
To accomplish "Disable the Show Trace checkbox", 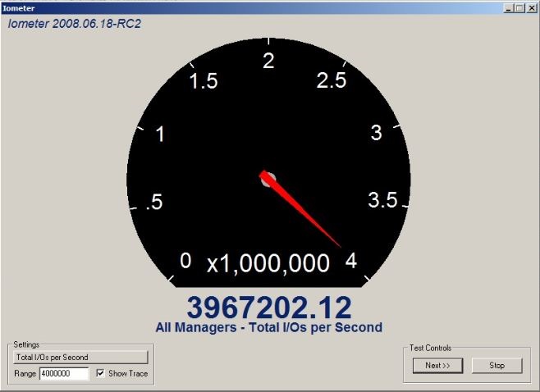I will pos(101,374).
